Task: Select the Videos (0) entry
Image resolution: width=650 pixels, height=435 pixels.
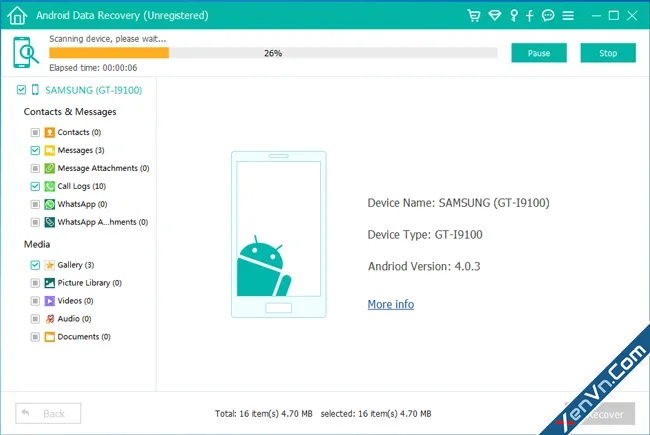Action: (x=75, y=301)
